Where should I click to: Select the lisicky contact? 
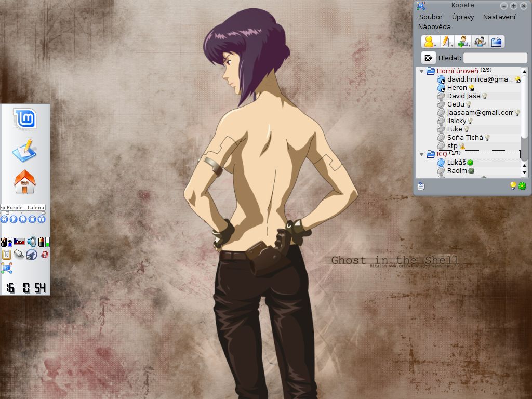pos(478,121)
